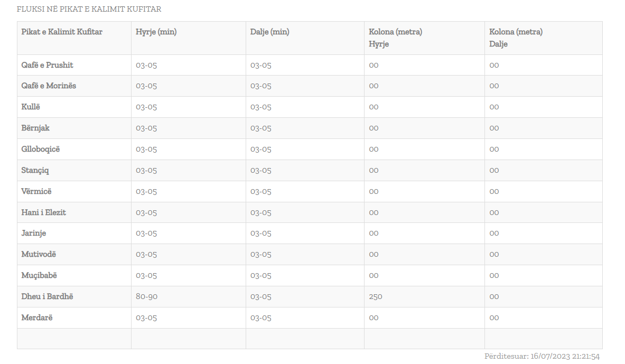Click the Glloboqicë row label
625x364 pixels.
41,149
